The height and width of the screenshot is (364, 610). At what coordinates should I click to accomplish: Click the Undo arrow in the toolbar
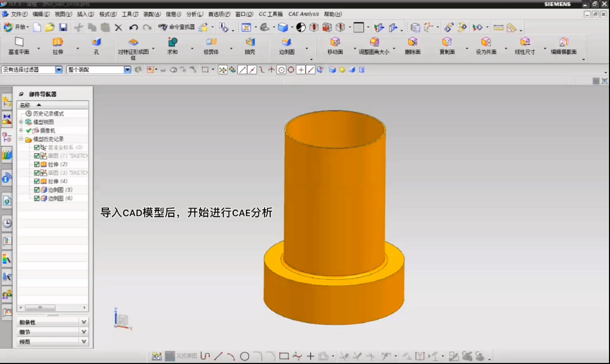(x=134, y=27)
